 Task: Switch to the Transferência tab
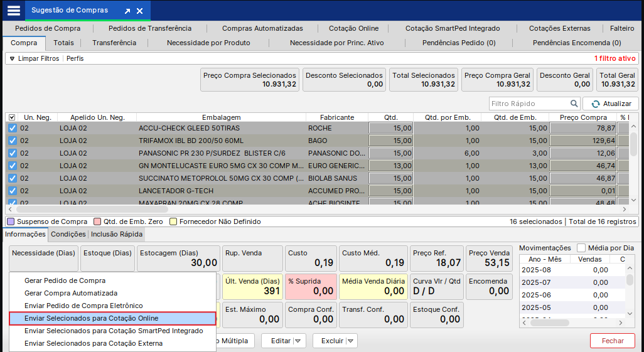pyautogui.click(x=114, y=43)
